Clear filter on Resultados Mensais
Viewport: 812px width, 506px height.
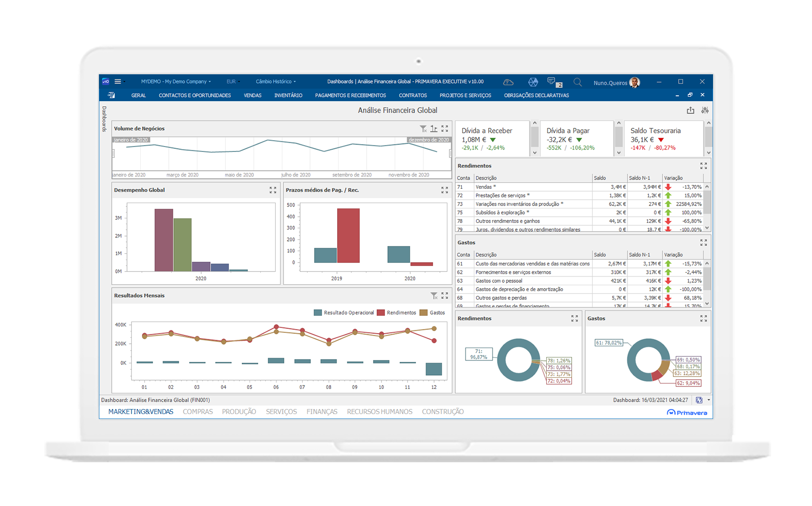(x=434, y=296)
